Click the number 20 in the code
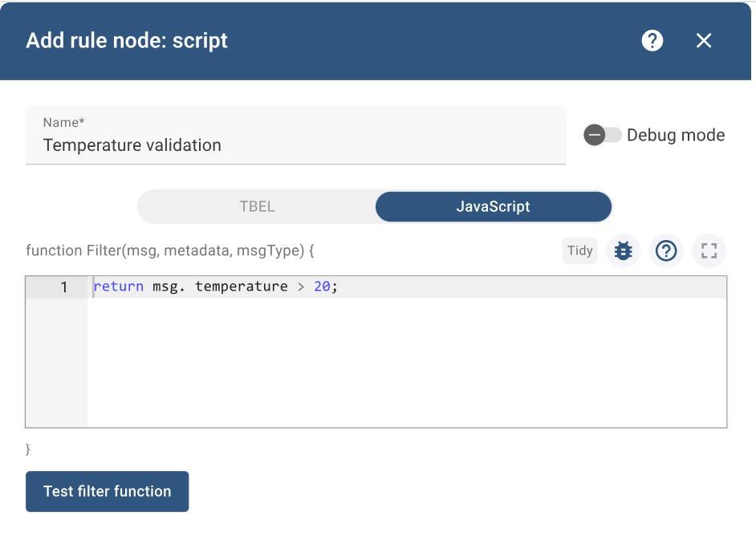Image resolution: width=756 pixels, height=545 pixels. click(322, 287)
